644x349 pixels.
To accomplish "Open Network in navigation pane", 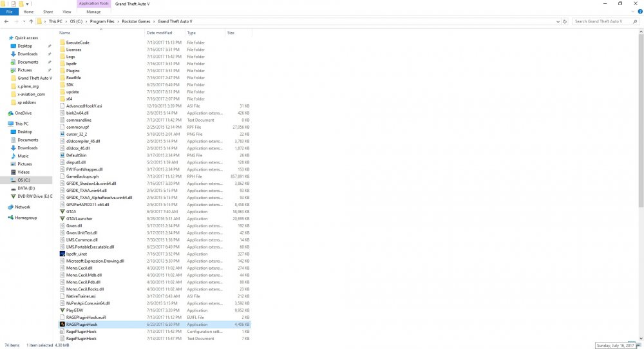I will [x=23, y=207].
